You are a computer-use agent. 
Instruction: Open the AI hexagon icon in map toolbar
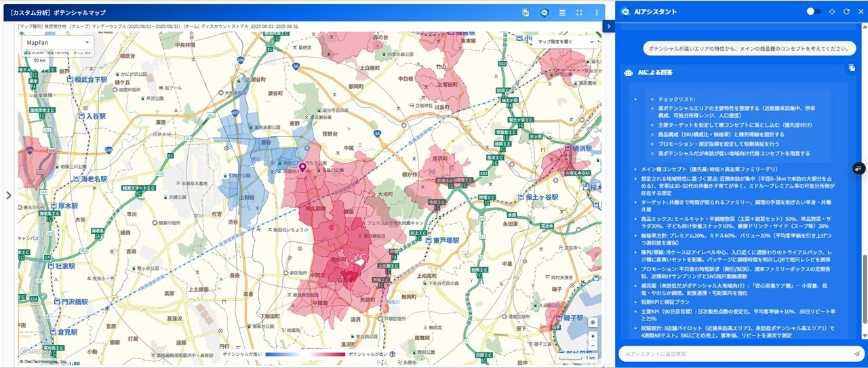[x=544, y=12]
